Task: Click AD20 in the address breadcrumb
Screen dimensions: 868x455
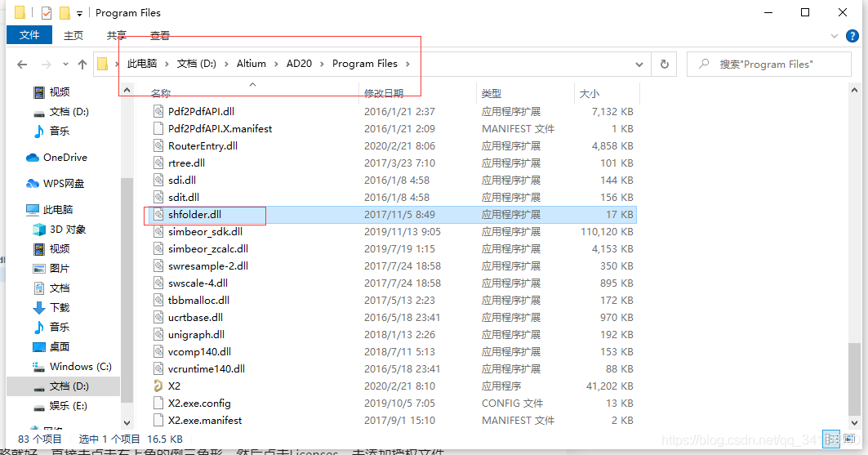Action: pyautogui.click(x=299, y=64)
